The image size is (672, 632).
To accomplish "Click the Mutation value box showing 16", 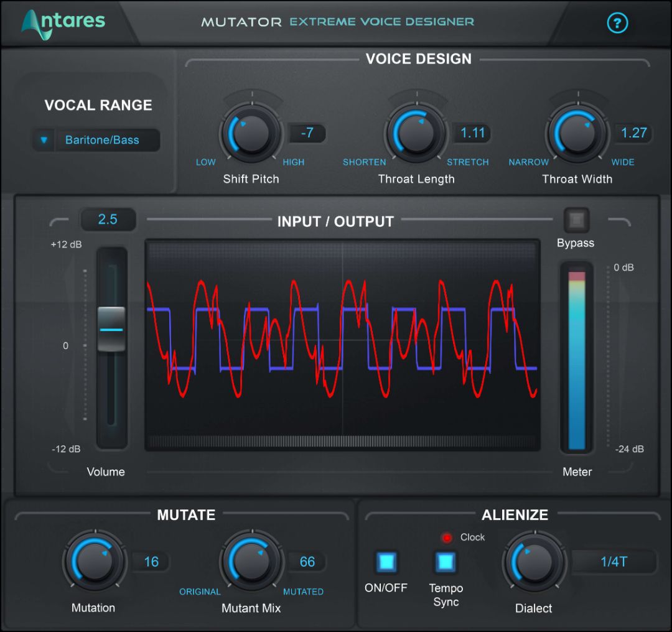I will (x=151, y=562).
